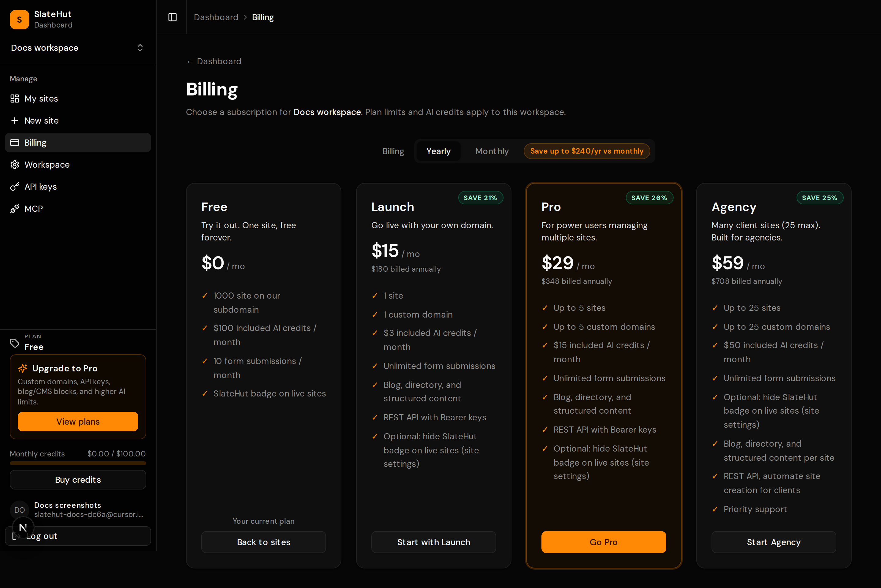Image resolution: width=881 pixels, height=588 pixels.
Task: Click the 1 custom domain feature
Action: coord(418,314)
